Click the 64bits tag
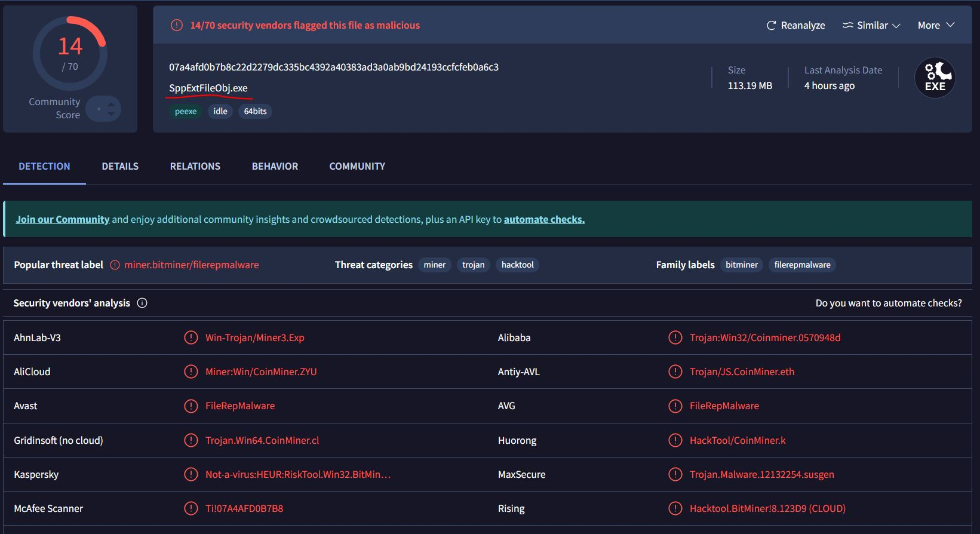The width and height of the screenshot is (980, 534). pos(255,111)
